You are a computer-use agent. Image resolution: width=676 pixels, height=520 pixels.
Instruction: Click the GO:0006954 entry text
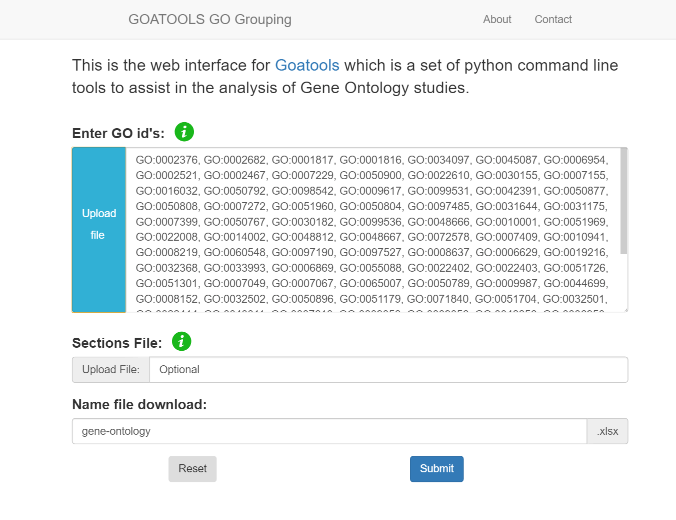pyautogui.click(x=574, y=160)
